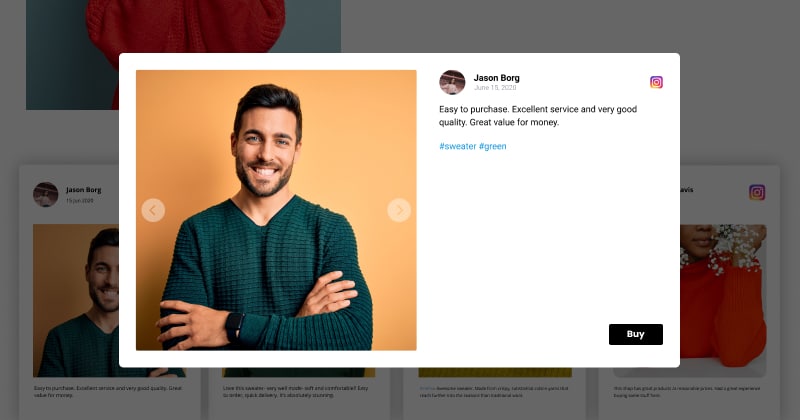Click the Buy button

(636, 334)
